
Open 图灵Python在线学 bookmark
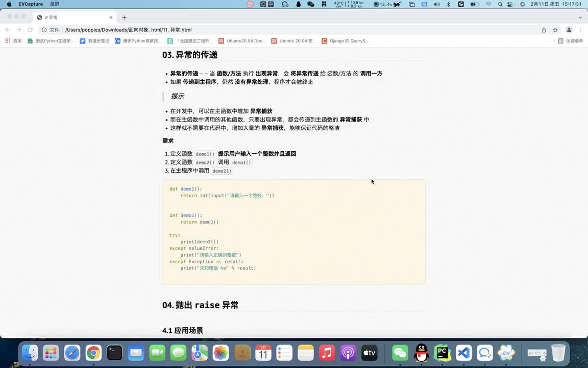(51, 41)
